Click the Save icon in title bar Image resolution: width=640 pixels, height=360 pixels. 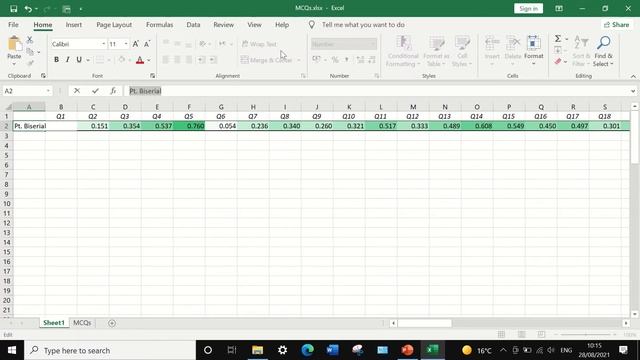[13, 9]
